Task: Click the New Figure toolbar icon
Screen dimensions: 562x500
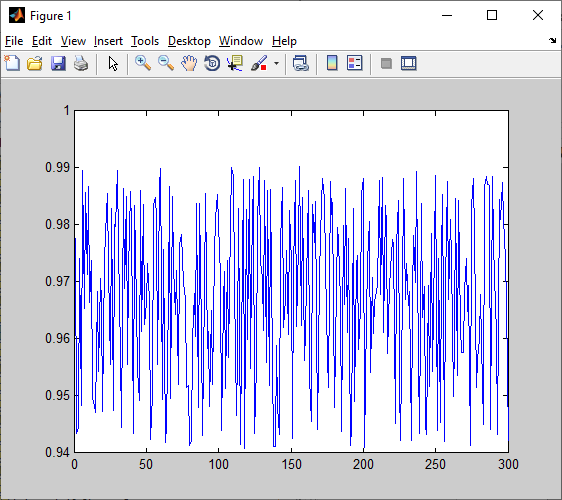Action: click(x=12, y=63)
